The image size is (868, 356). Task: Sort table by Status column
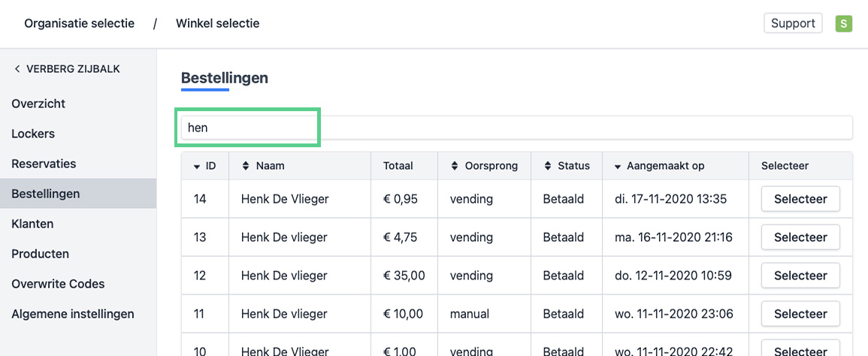pos(547,166)
